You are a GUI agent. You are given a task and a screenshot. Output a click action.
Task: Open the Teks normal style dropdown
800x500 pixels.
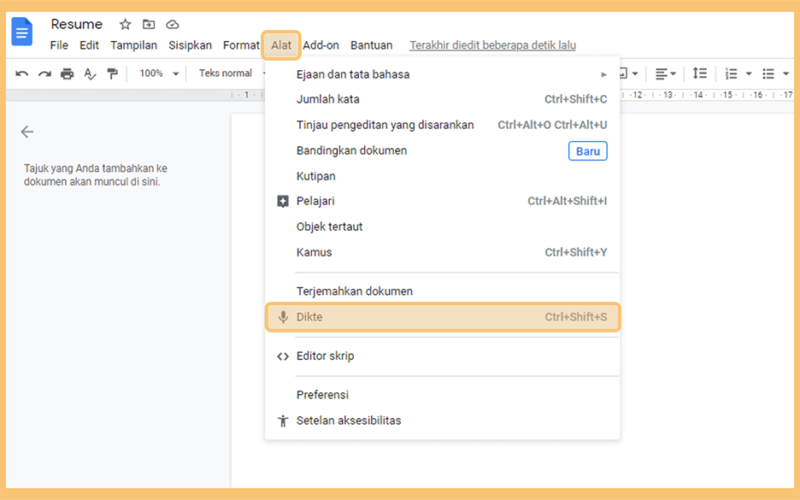click(x=232, y=73)
